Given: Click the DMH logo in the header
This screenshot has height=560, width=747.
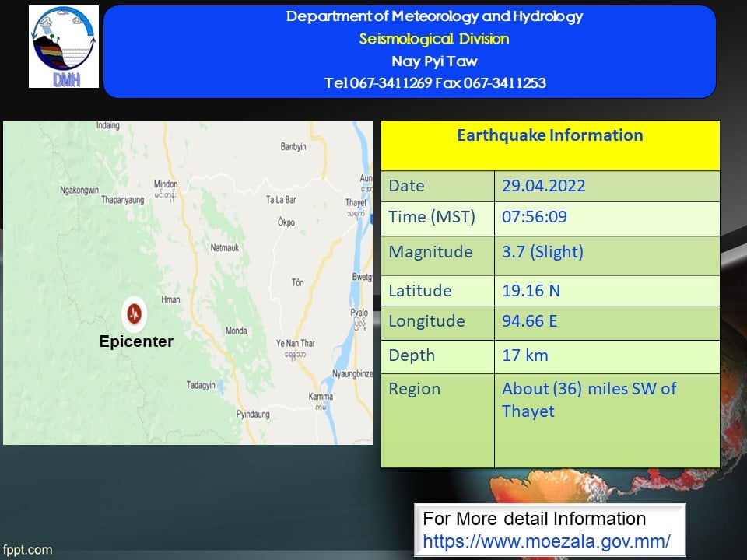Looking at the screenshot, I should (64, 47).
